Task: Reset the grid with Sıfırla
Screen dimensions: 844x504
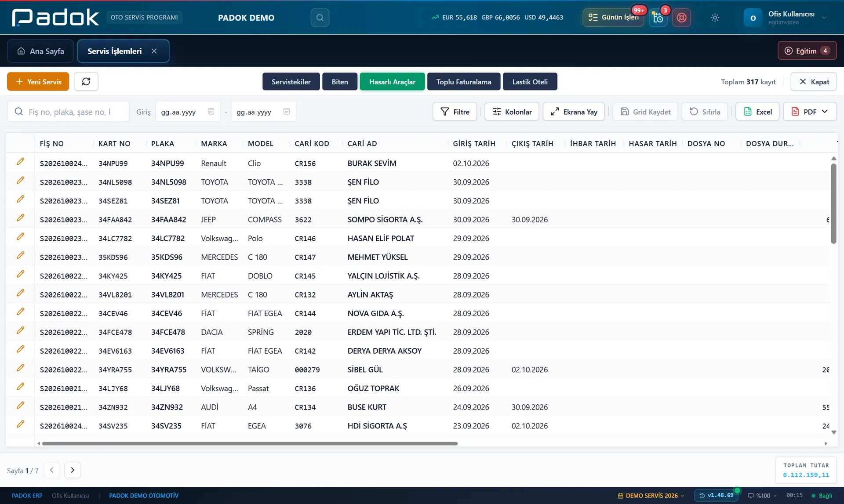Action: (x=705, y=112)
